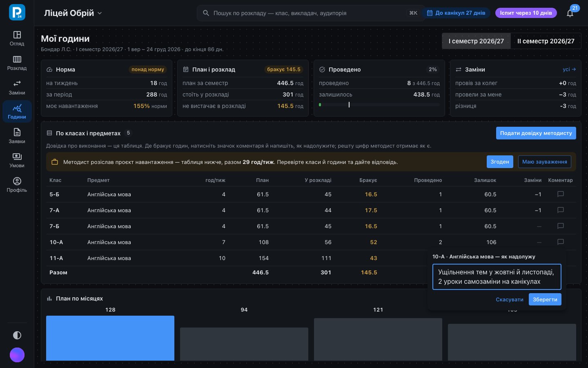Open the Розклад sidebar section
Image resolution: width=588 pixels, height=368 pixels.
[17, 63]
